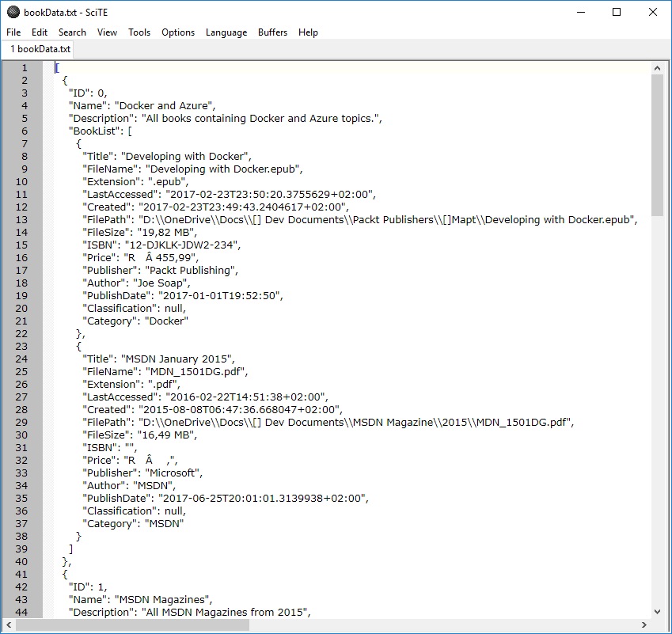Screen dimensions: 672x634
Task: Click the vertical scrollbar thumb
Action: coord(658,145)
